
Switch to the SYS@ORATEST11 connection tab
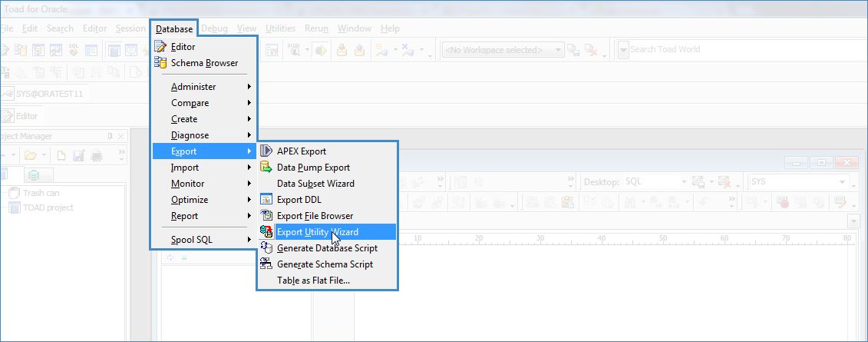click(x=43, y=94)
